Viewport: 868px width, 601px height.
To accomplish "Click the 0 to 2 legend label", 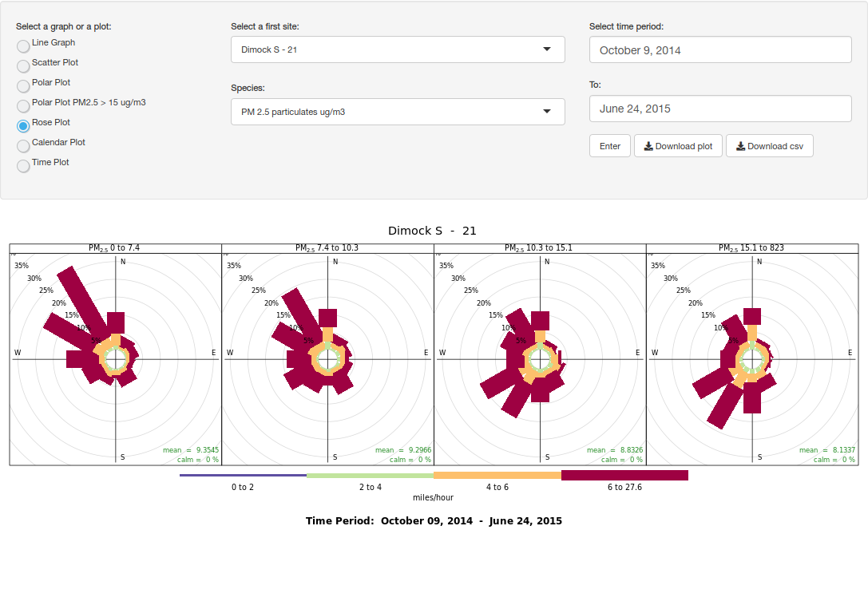I will pyautogui.click(x=243, y=487).
